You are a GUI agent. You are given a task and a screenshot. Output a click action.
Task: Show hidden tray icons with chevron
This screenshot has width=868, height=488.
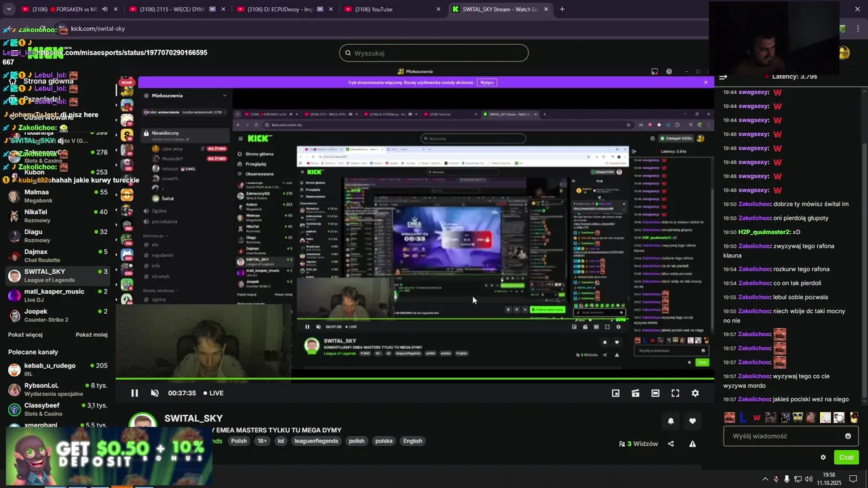pyautogui.click(x=765, y=479)
